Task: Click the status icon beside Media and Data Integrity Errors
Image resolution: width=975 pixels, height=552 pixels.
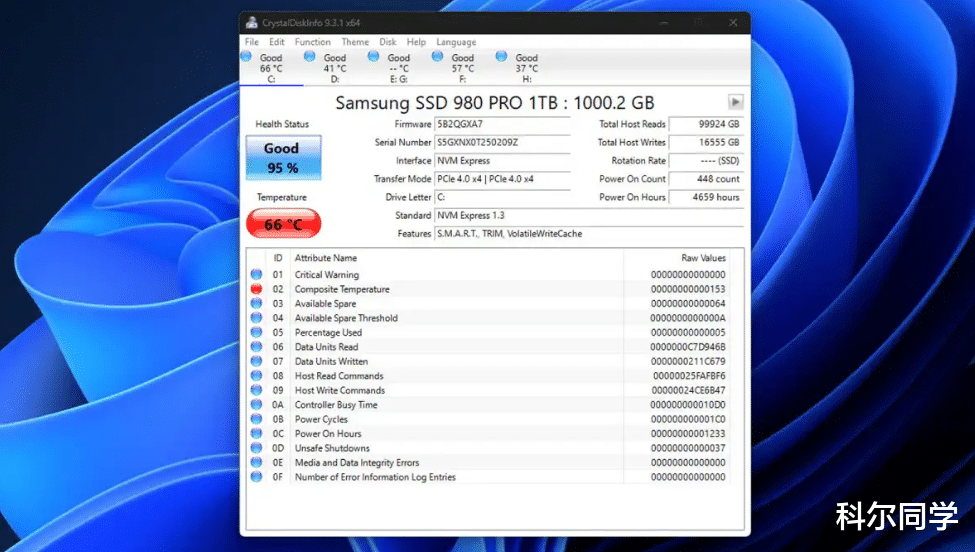Action: pos(256,462)
